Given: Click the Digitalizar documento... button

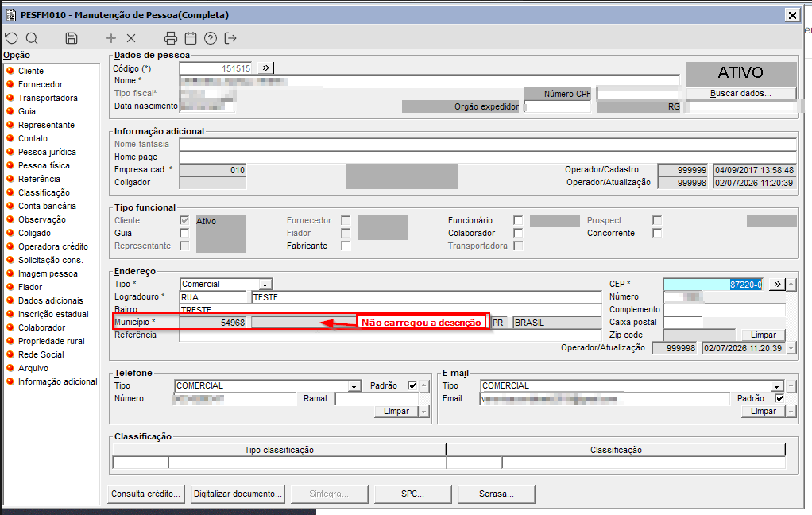Looking at the screenshot, I should click(x=238, y=494).
